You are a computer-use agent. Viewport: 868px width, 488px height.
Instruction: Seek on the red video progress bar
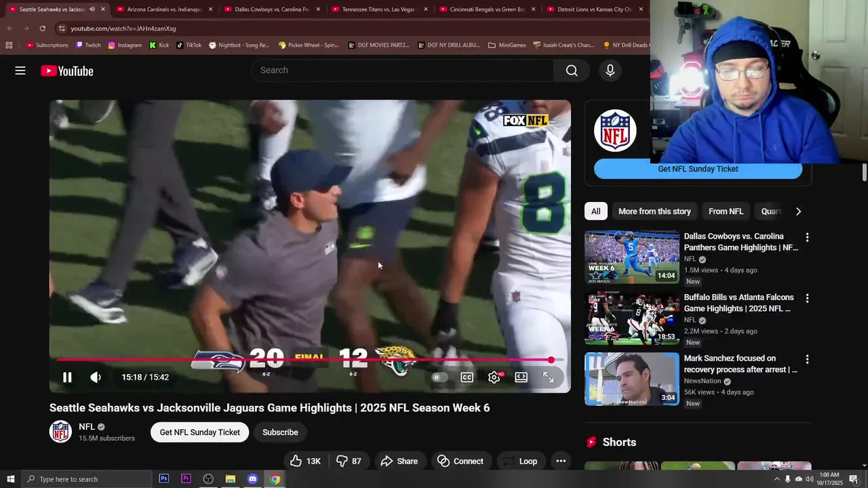[x=310, y=360]
